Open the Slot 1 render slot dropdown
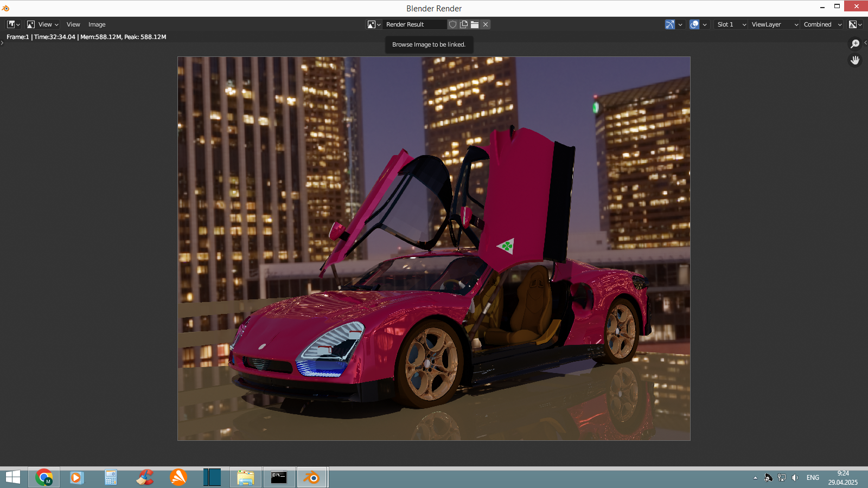The height and width of the screenshot is (488, 868). click(x=731, y=24)
